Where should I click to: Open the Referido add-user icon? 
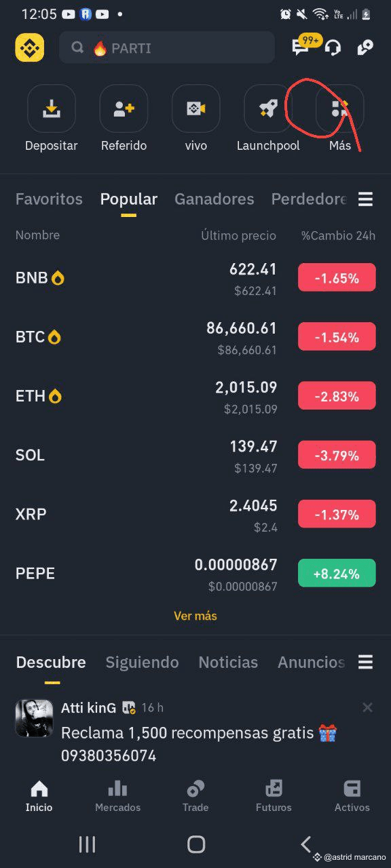tap(124, 108)
